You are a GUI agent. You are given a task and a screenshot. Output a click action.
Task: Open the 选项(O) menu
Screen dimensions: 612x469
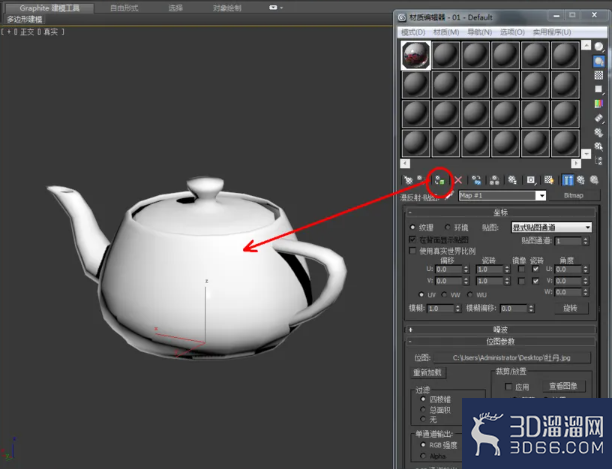(x=512, y=32)
